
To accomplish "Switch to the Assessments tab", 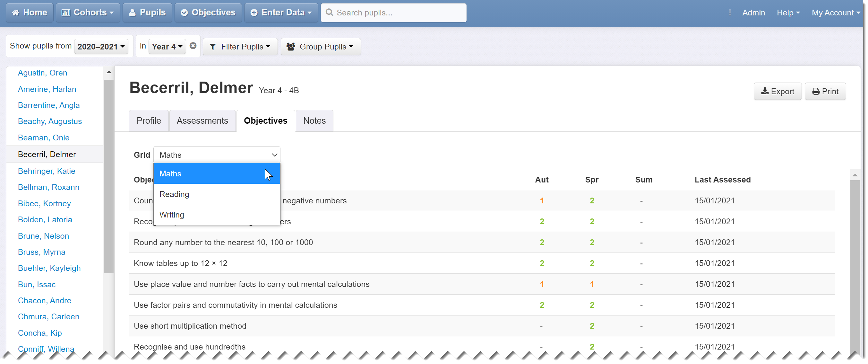I will point(202,120).
